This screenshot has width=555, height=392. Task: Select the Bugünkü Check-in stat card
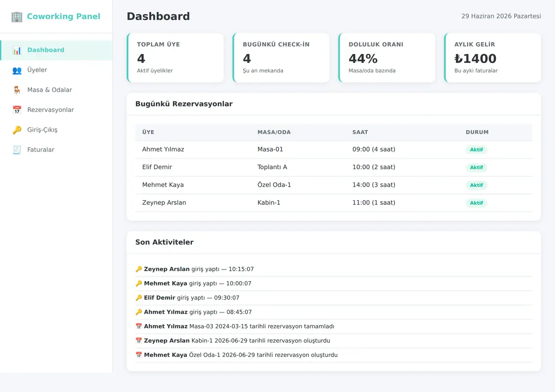point(281,58)
